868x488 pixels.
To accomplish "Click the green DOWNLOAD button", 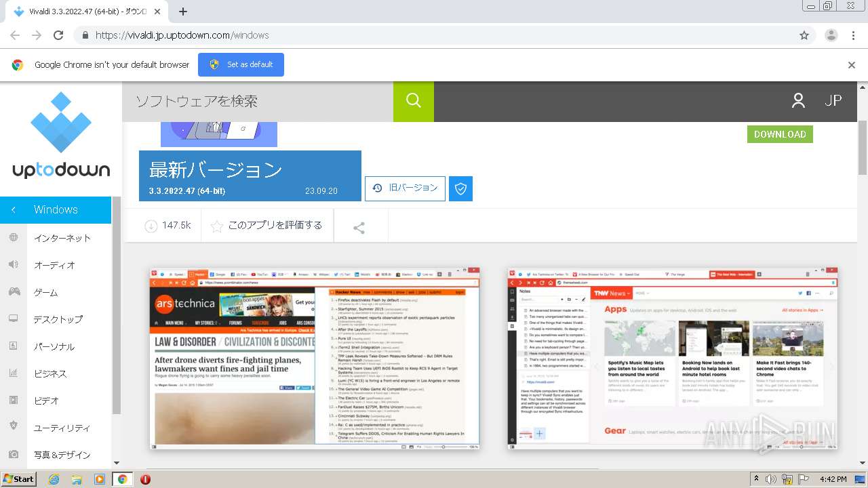I will click(780, 134).
